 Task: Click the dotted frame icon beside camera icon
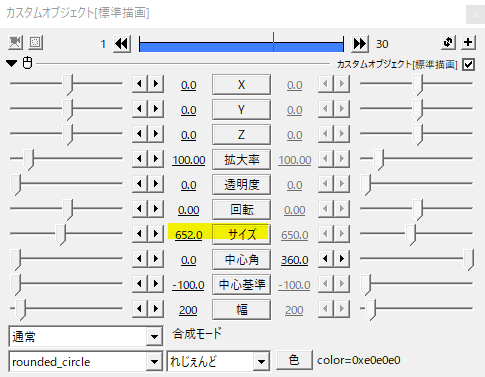(35, 43)
